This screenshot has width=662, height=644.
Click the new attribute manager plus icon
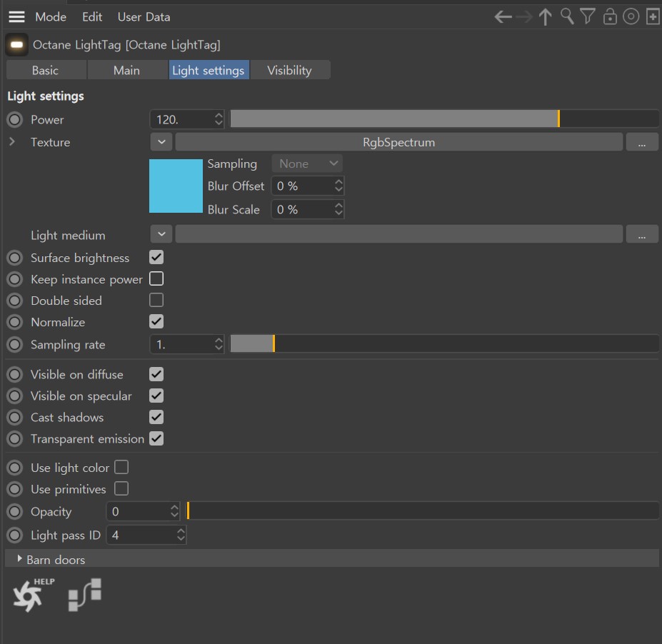[653, 17]
